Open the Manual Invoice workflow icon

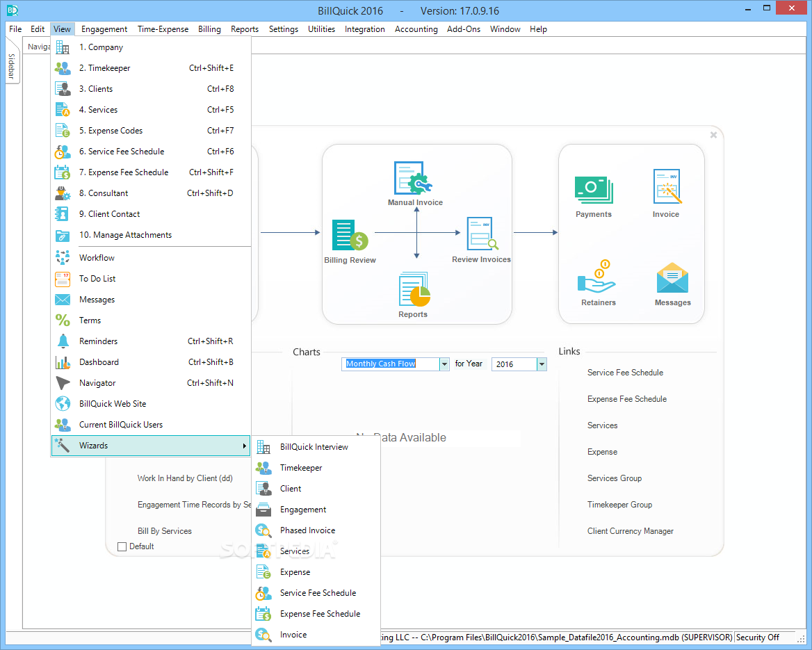coord(413,178)
